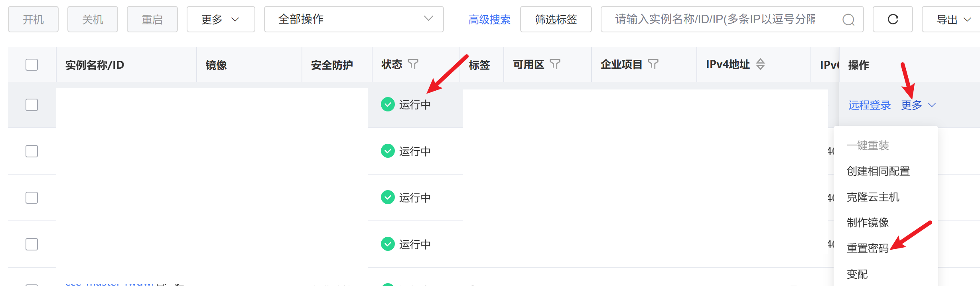Choose 克隆云主机 from the menu
Viewport: 980px width, 286px height.
873,197
